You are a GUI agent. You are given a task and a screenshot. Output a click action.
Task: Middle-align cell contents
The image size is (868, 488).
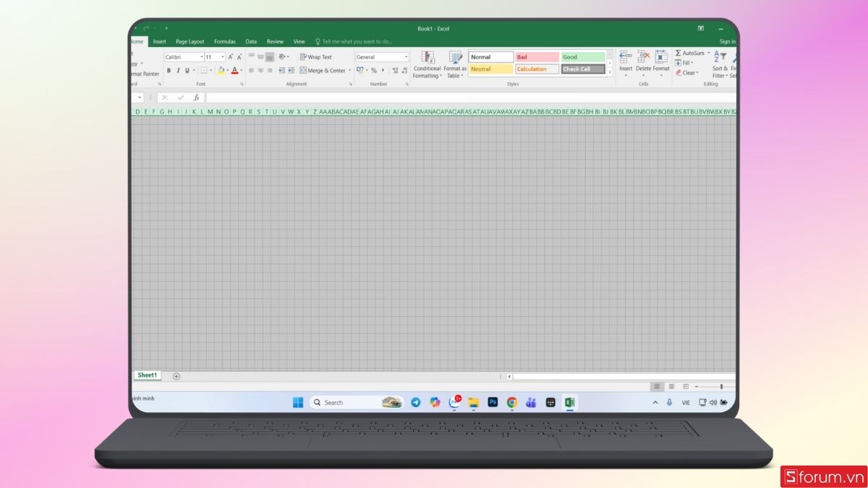pyautogui.click(x=260, y=57)
